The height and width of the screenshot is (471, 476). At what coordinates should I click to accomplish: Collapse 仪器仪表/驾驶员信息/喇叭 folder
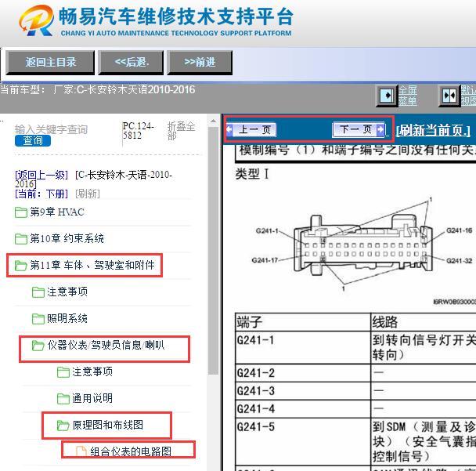pyautogui.click(x=106, y=345)
